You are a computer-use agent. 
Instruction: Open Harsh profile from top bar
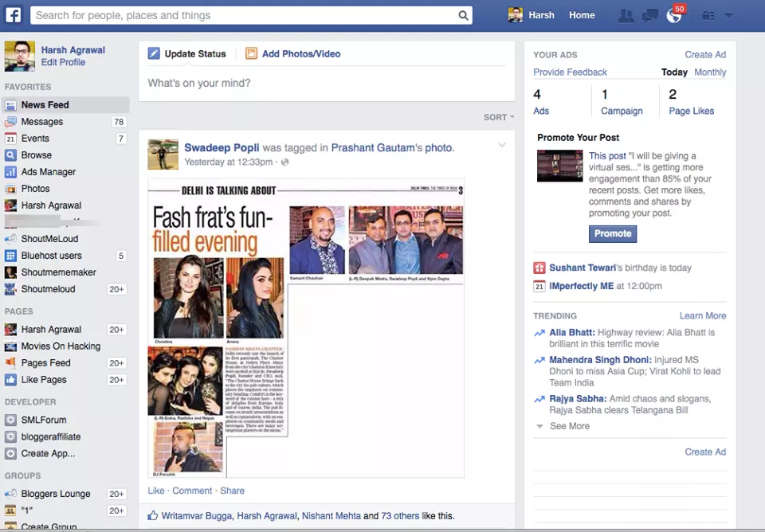pyautogui.click(x=532, y=16)
